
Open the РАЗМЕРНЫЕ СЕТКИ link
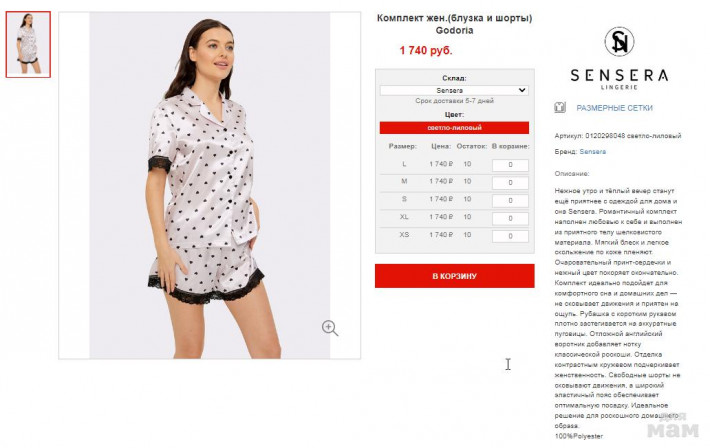[x=614, y=108]
